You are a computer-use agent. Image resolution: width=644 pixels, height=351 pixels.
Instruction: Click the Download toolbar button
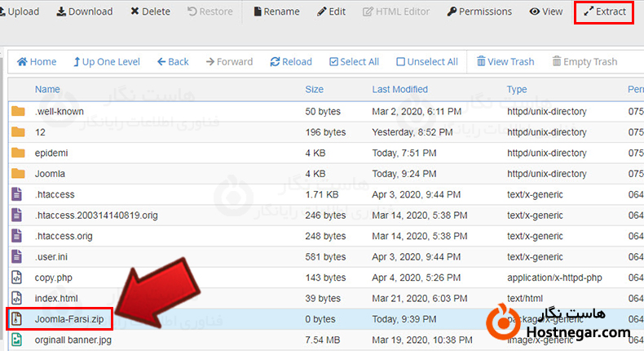pyautogui.click(x=84, y=11)
